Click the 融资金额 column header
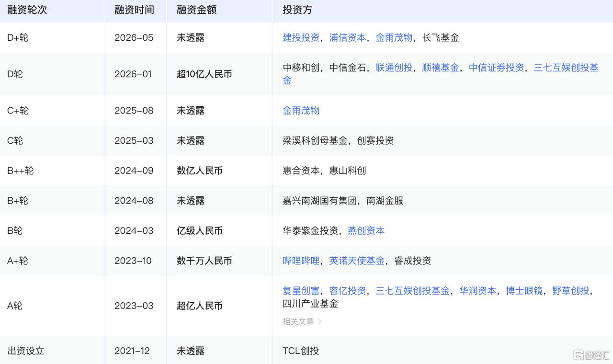This screenshot has height=364, width=613. [197, 10]
